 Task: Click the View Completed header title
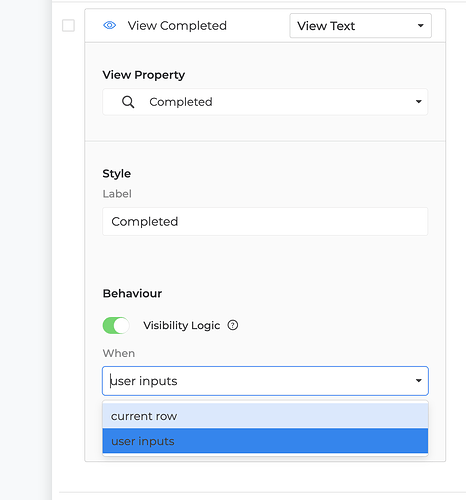tap(177, 26)
